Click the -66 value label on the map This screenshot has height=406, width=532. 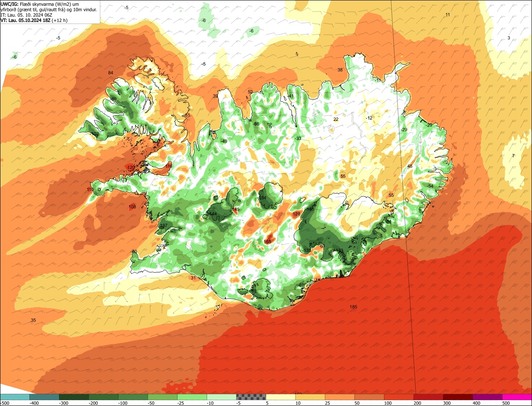[256, 124]
